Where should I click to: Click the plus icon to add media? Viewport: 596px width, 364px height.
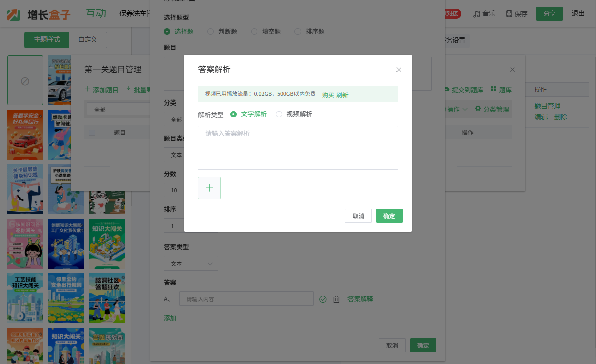coord(209,188)
